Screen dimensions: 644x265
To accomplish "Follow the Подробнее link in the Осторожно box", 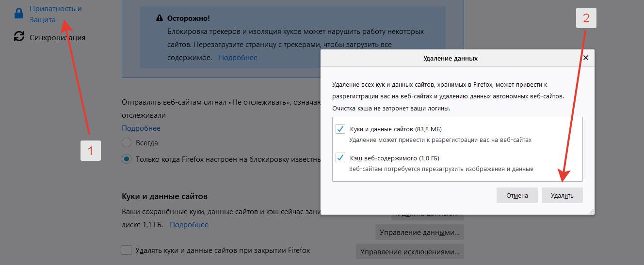I will coord(238,58).
